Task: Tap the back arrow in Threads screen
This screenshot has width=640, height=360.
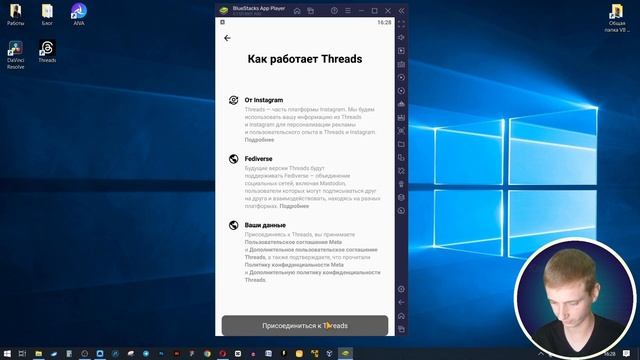Action: 227,38
